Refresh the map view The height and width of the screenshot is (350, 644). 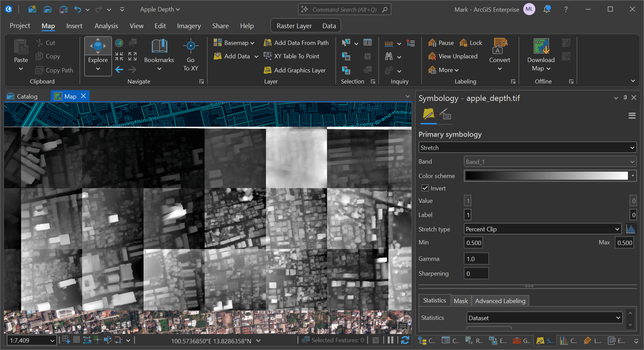click(405, 340)
